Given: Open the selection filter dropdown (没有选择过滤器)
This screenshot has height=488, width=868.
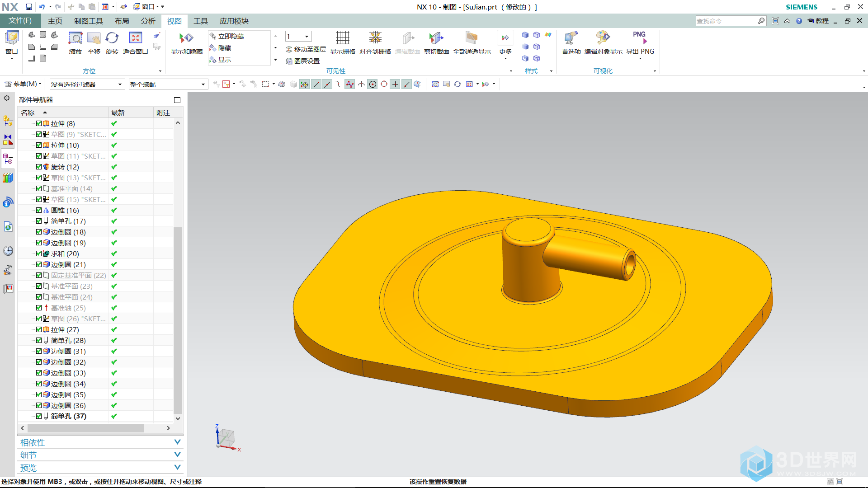Looking at the screenshot, I should pos(86,84).
